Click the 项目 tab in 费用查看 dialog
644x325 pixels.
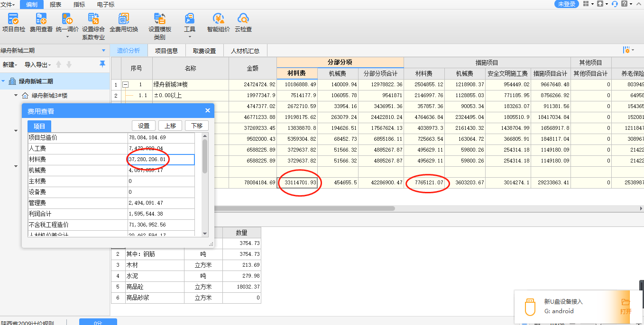pyautogui.click(x=39, y=126)
